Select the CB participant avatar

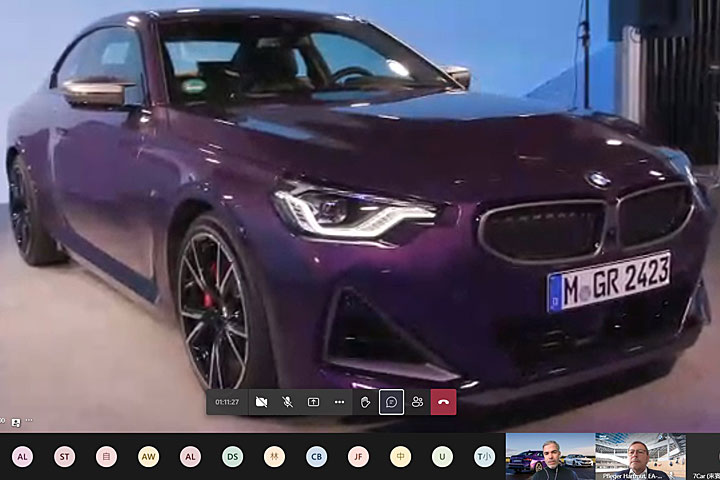point(316,457)
